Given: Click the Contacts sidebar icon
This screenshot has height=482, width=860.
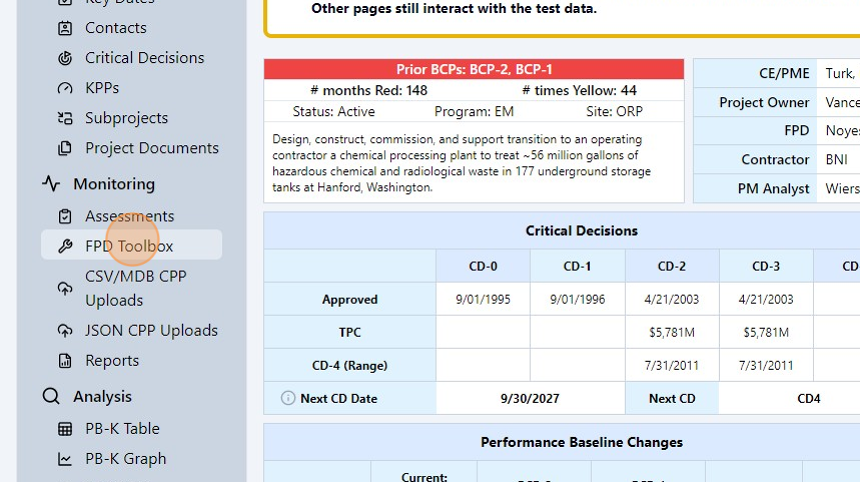Looking at the screenshot, I should [65, 28].
